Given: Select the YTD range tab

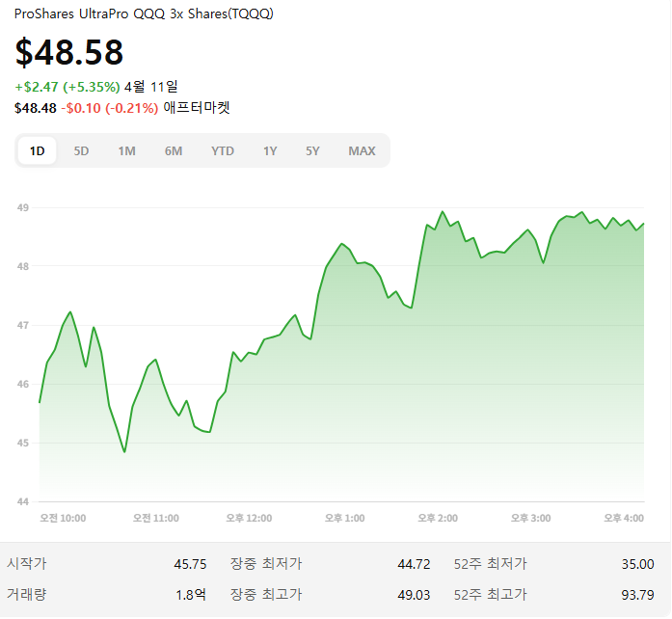Looking at the screenshot, I should point(223,150).
